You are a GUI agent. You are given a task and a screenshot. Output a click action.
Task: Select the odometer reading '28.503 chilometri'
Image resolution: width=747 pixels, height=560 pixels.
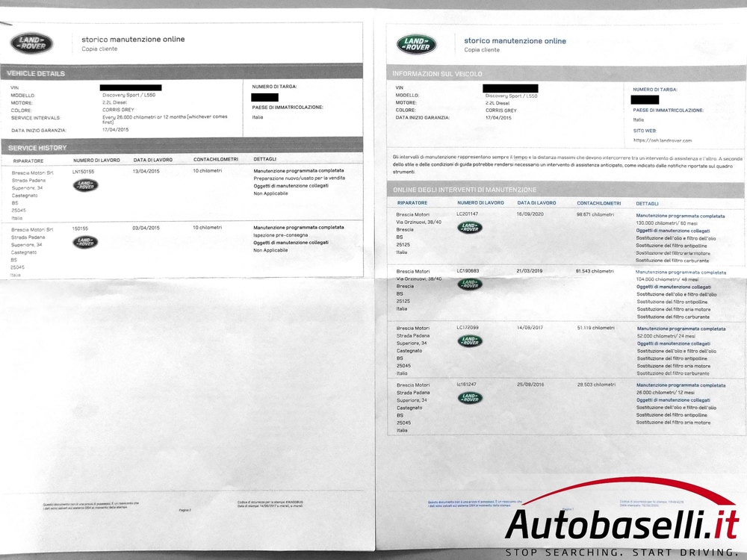(x=596, y=385)
